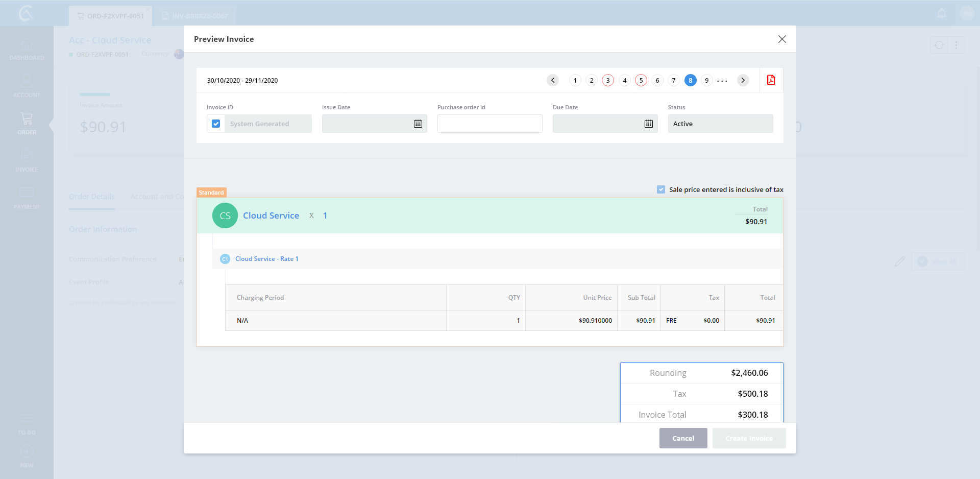Close the Preview Invoice dialog

tap(781, 39)
